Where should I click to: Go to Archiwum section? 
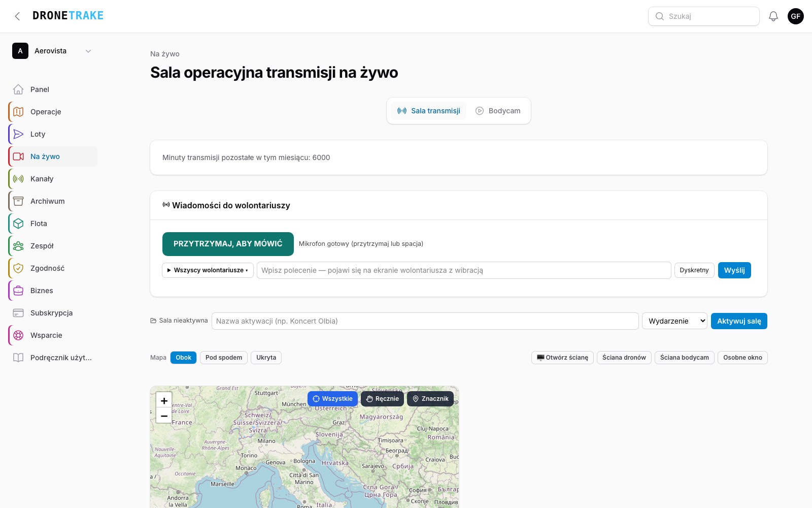[x=53, y=201]
